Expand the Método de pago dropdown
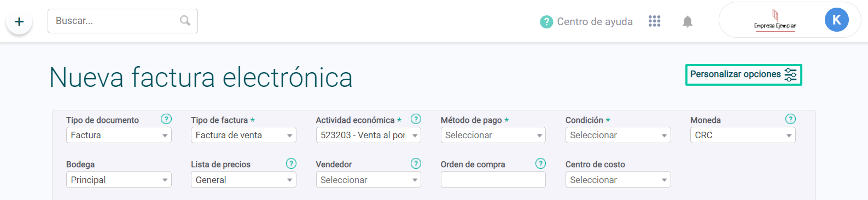This screenshot has width=868, height=200. click(x=493, y=135)
